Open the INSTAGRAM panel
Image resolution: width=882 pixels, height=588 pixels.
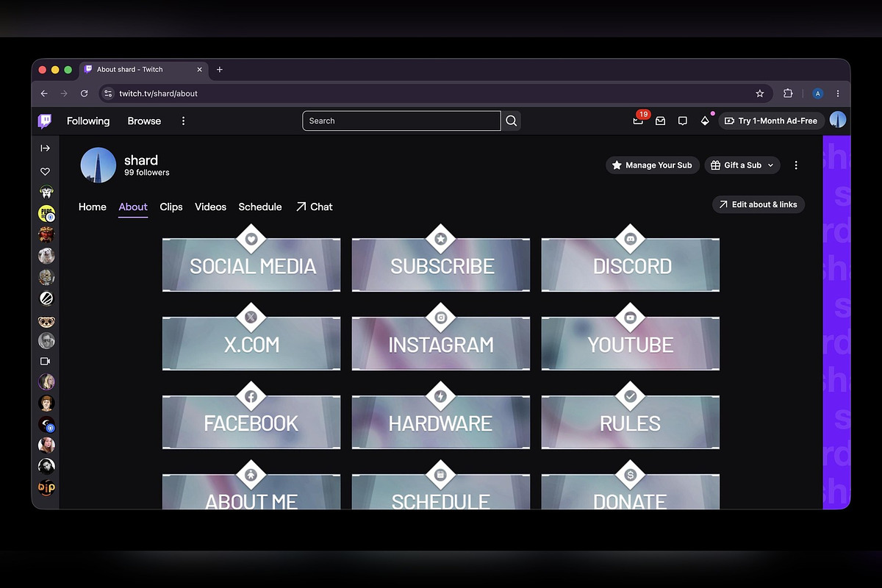point(441,337)
